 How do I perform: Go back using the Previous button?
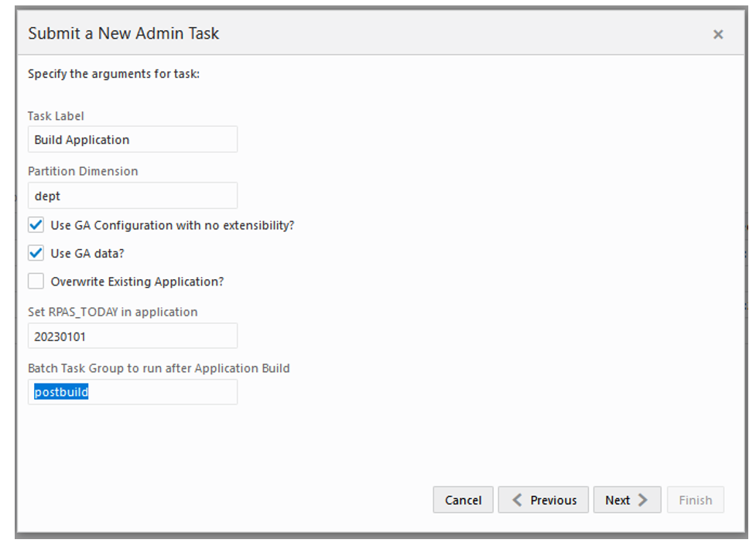coord(543,500)
